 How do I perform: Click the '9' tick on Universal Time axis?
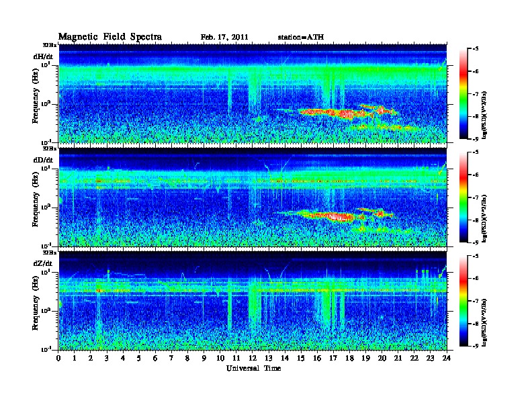coord(204,359)
